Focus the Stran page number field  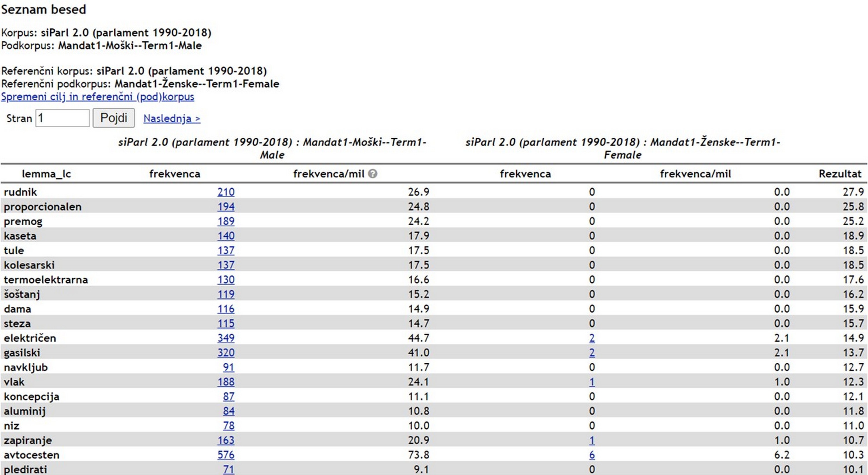click(62, 118)
